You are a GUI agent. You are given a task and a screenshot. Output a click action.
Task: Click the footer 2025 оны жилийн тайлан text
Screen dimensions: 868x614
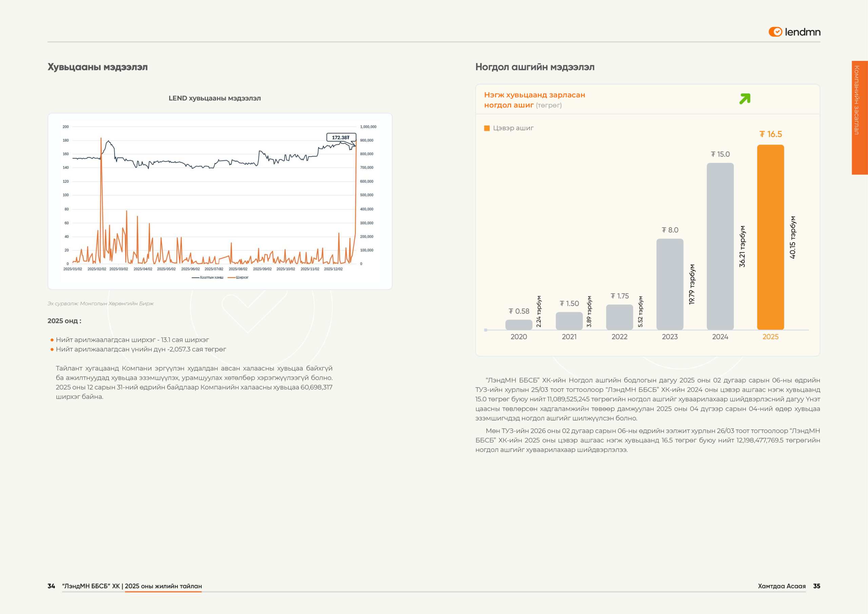coord(163,586)
